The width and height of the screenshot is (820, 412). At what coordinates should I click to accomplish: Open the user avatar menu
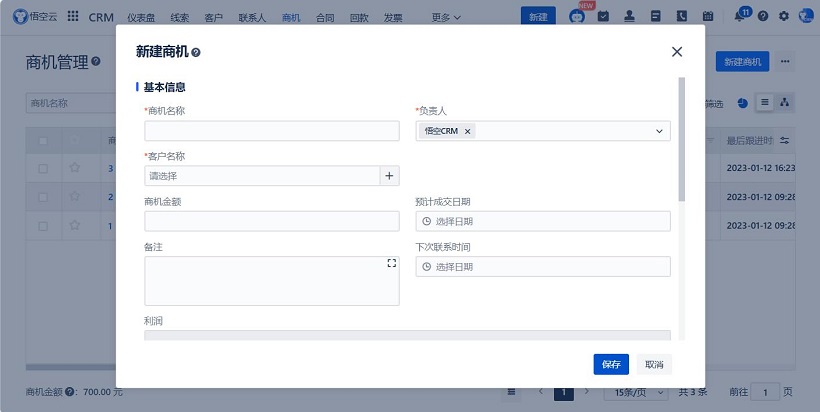806,16
